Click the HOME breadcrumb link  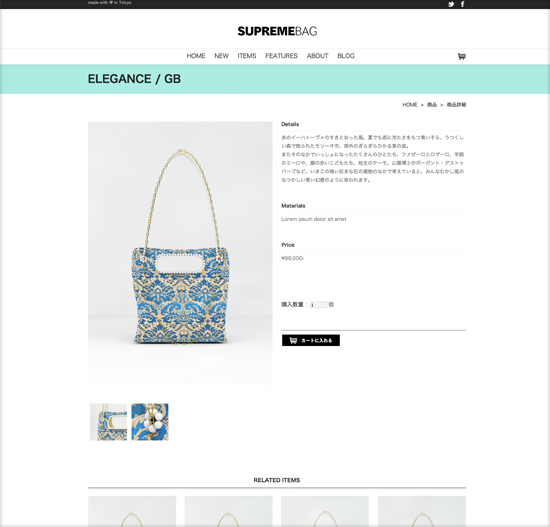pyautogui.click(x=410, y=105)
